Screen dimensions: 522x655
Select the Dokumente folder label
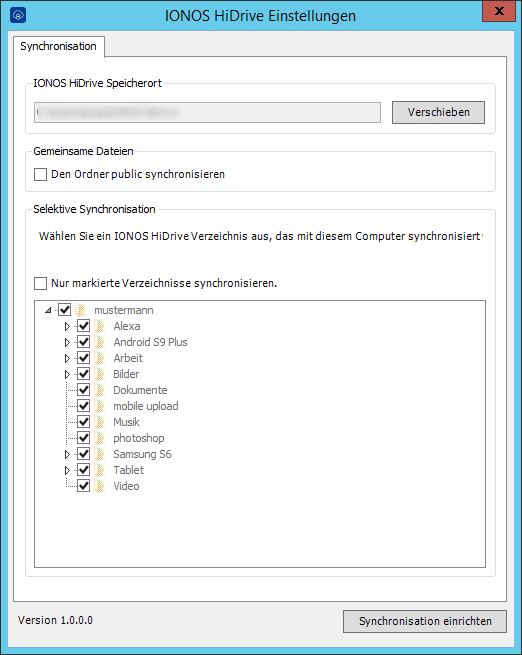[140, 390]
